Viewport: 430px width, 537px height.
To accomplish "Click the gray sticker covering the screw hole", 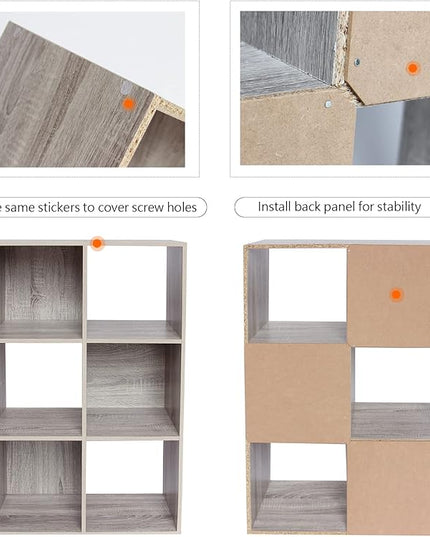I will coord(126,88).
